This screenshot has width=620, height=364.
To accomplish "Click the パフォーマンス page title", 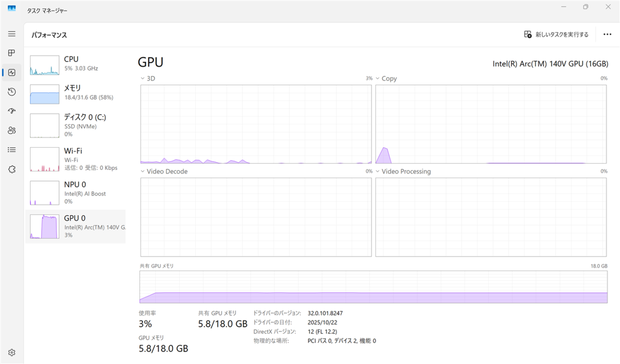I will click(x=49, y=35).
